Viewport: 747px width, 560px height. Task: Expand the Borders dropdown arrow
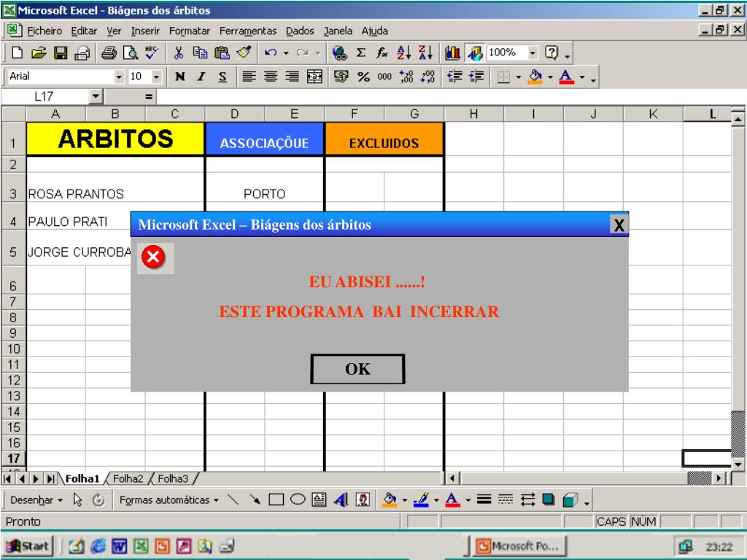[x=518, y=77]
